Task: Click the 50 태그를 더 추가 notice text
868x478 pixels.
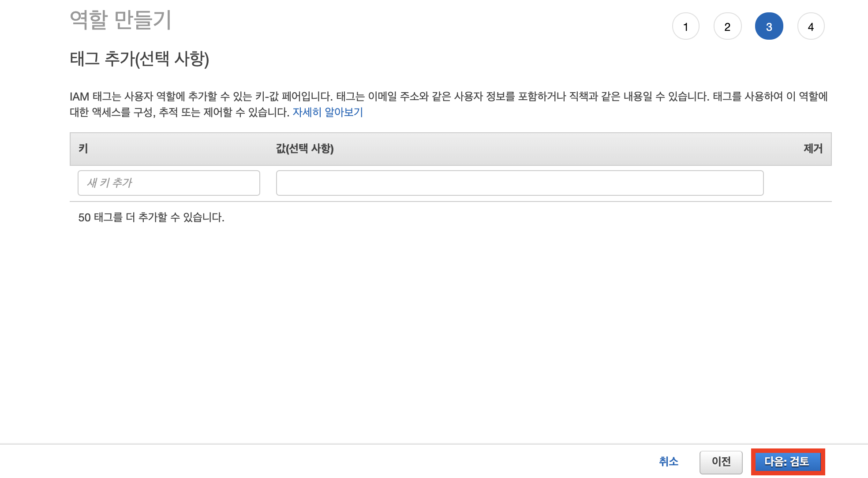Action: 151,217
